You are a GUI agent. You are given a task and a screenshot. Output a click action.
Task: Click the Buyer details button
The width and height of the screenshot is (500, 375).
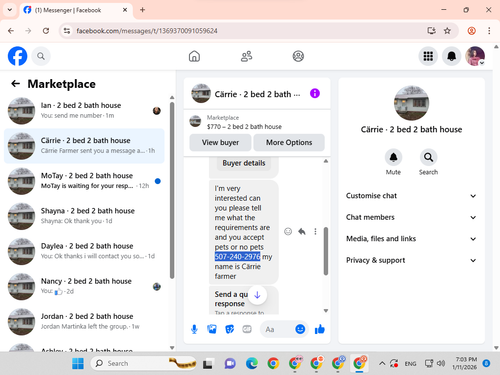[244, 163]
